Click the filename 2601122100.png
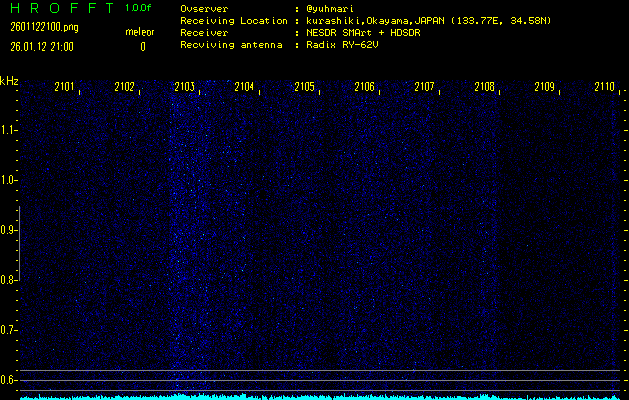 [44, 27]
